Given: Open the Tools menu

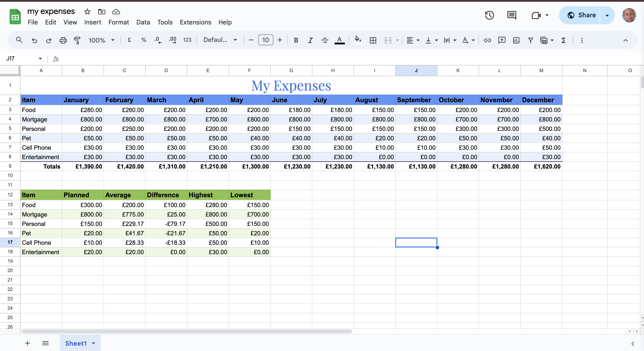Looking at the screenshot, I should pos(165,22).
